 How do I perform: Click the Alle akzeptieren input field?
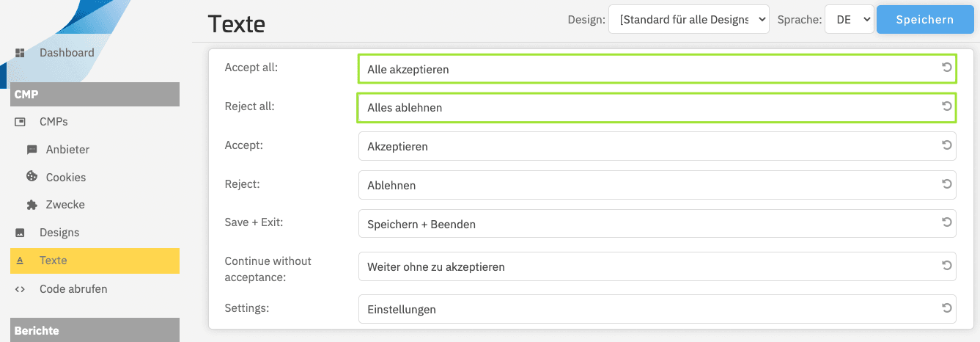645,70
